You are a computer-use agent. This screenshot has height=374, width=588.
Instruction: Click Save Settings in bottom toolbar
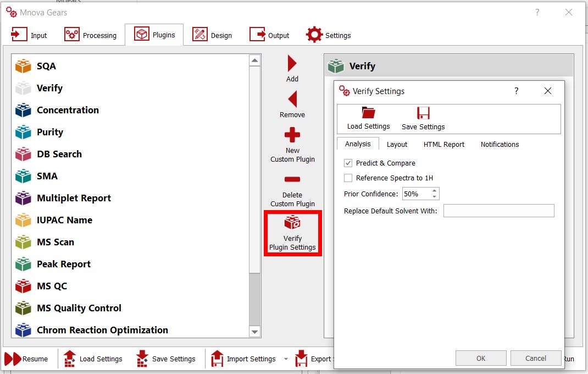coord(166,359)
